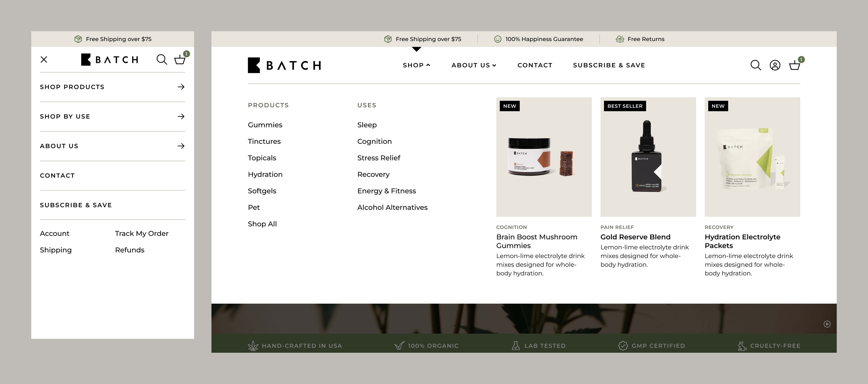Screen dimensions: 868x384
Task: Open the desktop cart basket icon
Action: click(x=795, y=65)
